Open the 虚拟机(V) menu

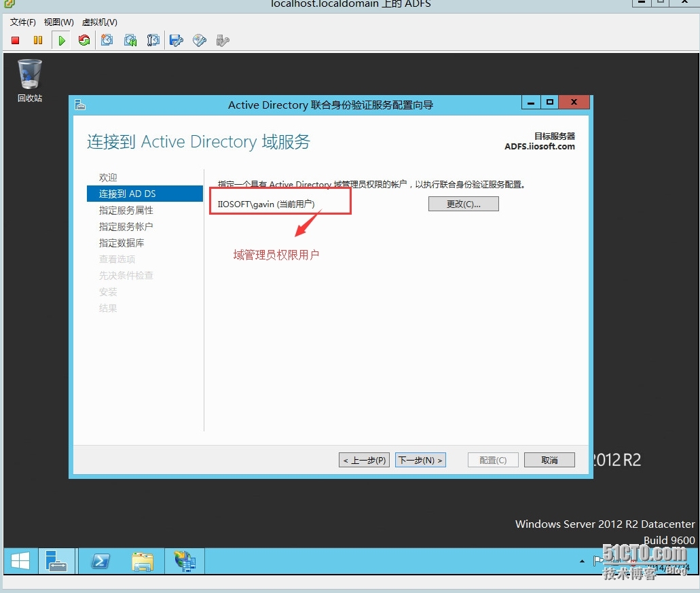[x=100, y=22]
